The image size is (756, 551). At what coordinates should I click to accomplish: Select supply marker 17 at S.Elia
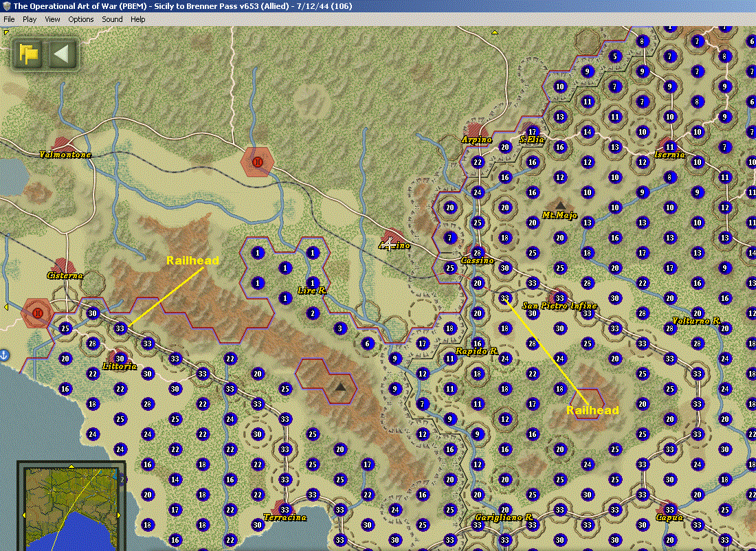pyautogui.click(x=532, y=132)
